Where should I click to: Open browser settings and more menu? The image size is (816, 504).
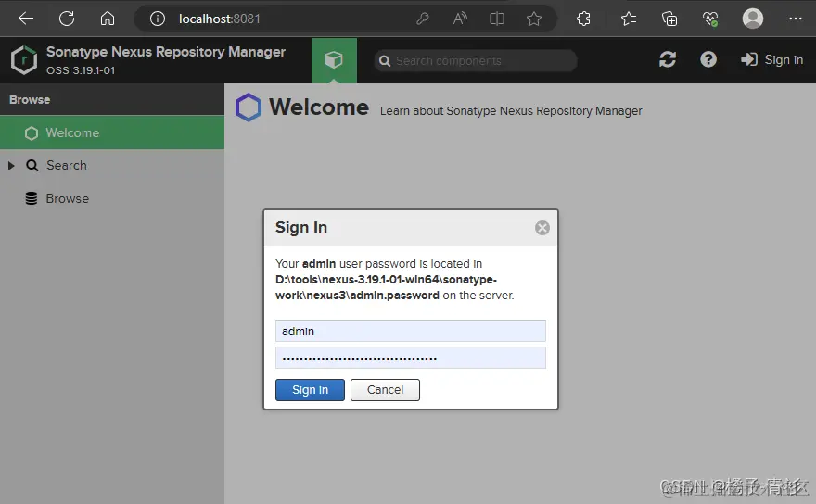[796, 19]
